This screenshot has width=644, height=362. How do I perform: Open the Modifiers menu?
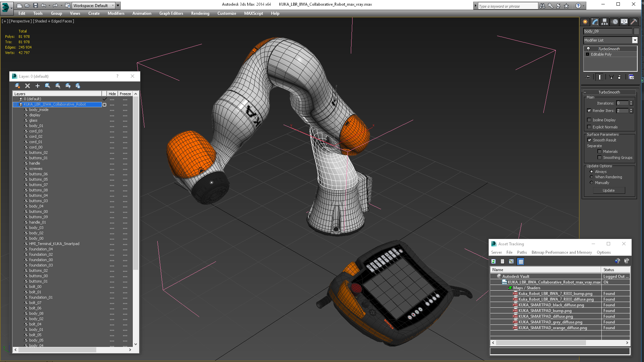click(116, 13)
